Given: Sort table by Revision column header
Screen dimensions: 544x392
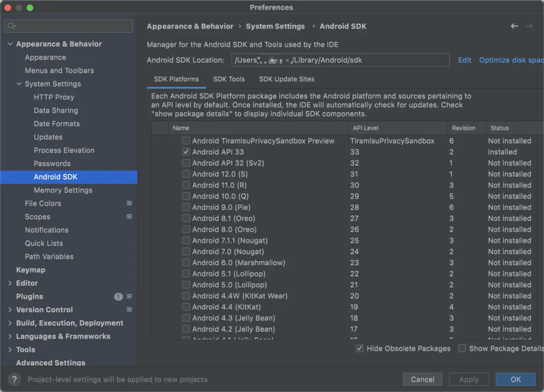Looking at the screenshot, I should (467, 128).
